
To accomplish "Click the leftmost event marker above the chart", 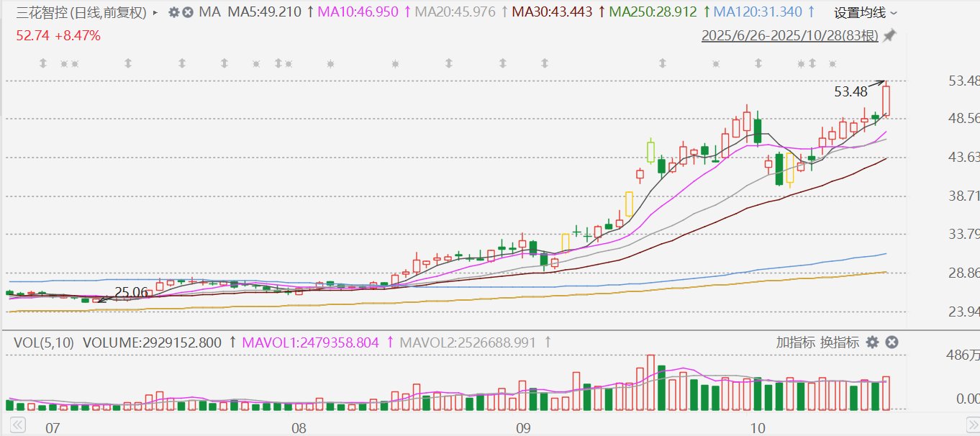I will tap(42, 63).
